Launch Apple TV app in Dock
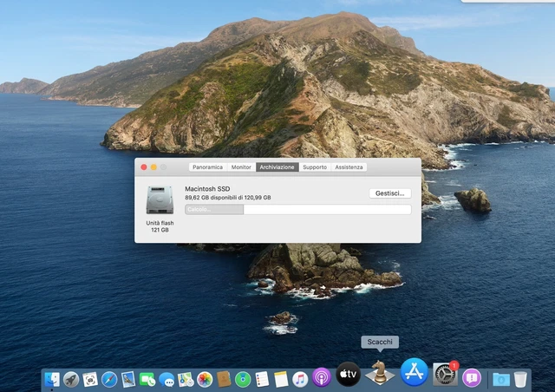This screenshot has height=392, width=555. [x=349, y=374]
